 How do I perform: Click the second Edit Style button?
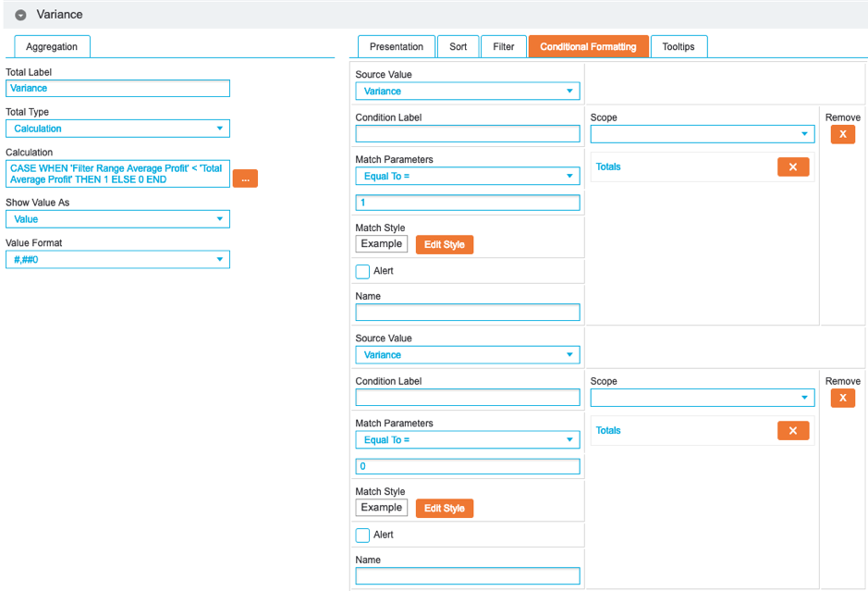[x=445, y=509]
